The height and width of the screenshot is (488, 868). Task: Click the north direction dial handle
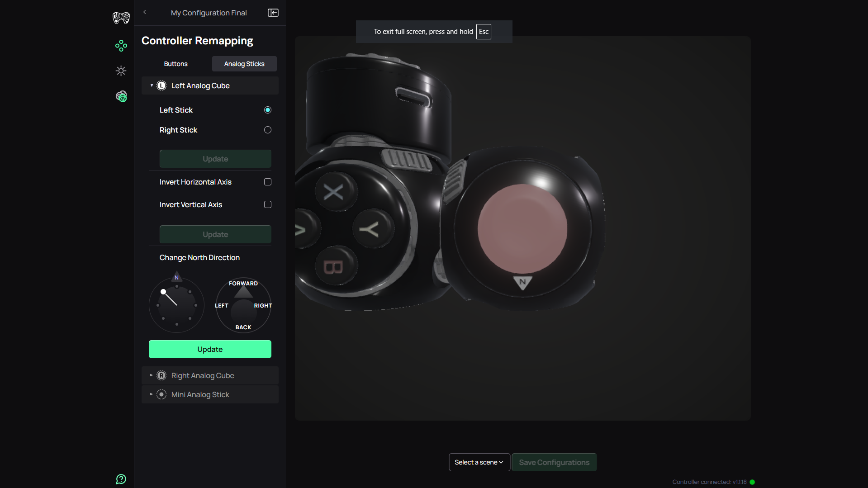pos(163,292)
